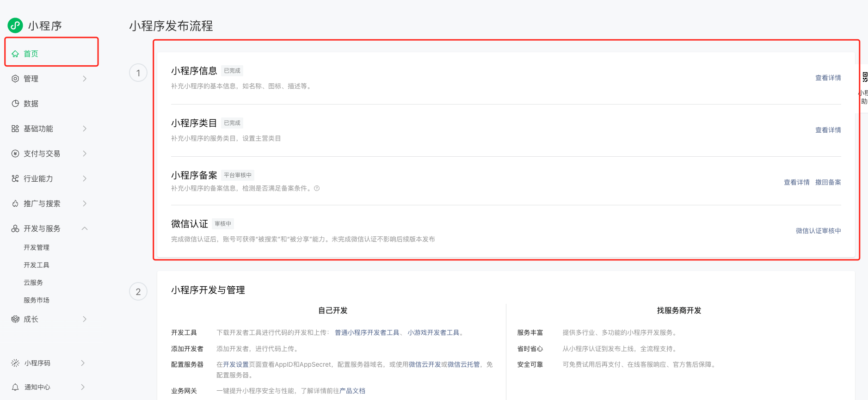868x400 pixels.
Task: Collapse the 开发与服务 chevron
Action: (x=85, y=228)
